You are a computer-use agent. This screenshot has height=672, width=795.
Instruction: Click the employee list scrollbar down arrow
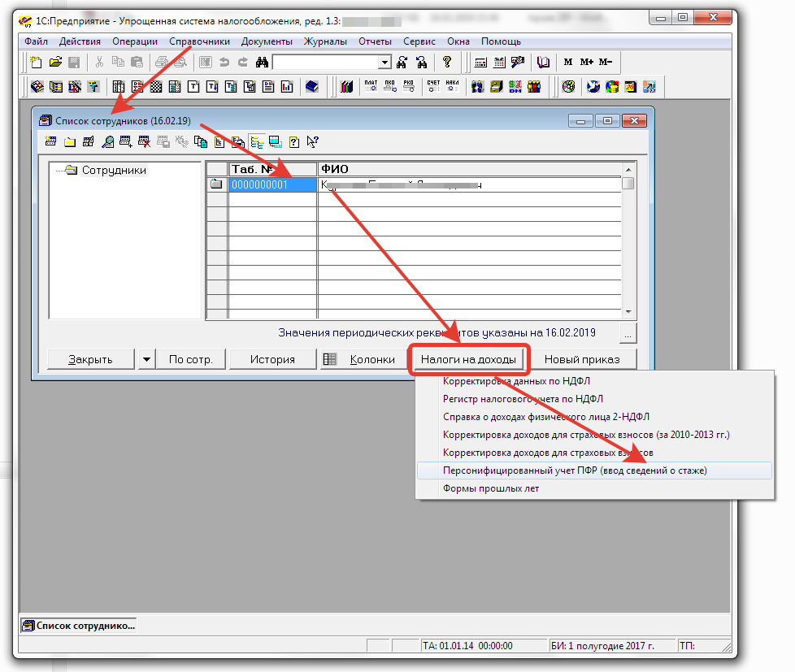coord(628,312)
